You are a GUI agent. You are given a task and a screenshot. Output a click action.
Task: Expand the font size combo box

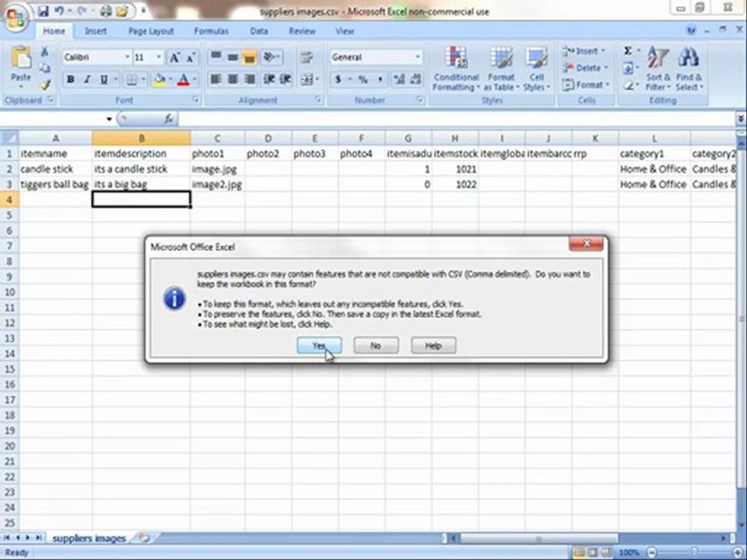click(x=159, y=58)
